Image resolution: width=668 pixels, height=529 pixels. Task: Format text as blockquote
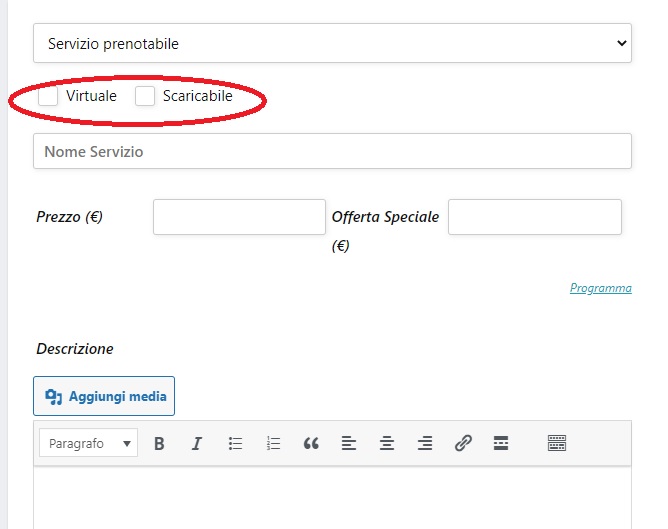pyautogui.click(x=311, y=444)
